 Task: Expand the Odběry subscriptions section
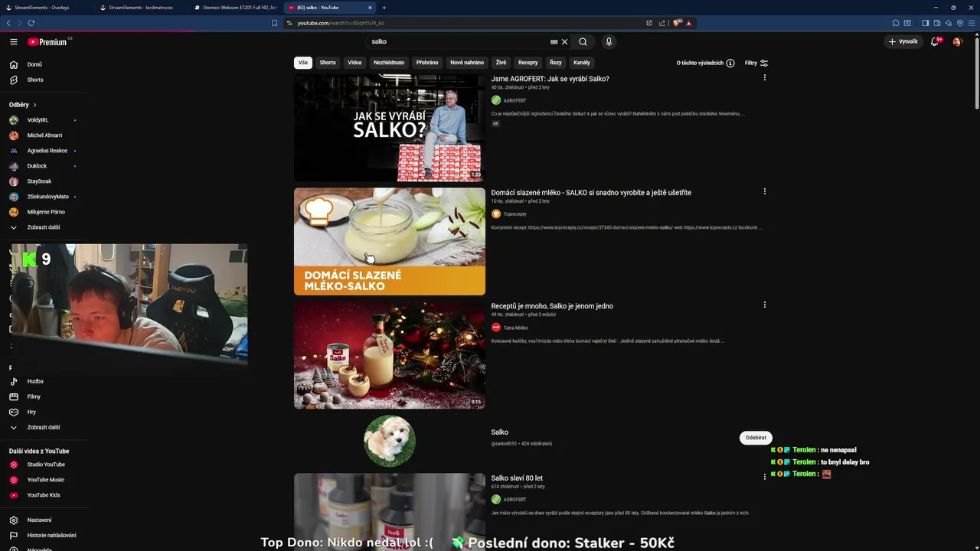(x=23, y=105)
